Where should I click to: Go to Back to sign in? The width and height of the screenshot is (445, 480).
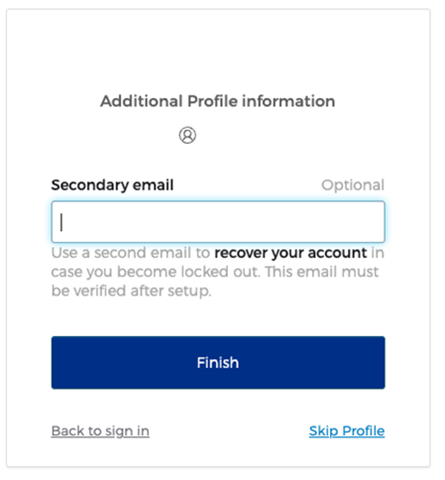coord(100,431)
